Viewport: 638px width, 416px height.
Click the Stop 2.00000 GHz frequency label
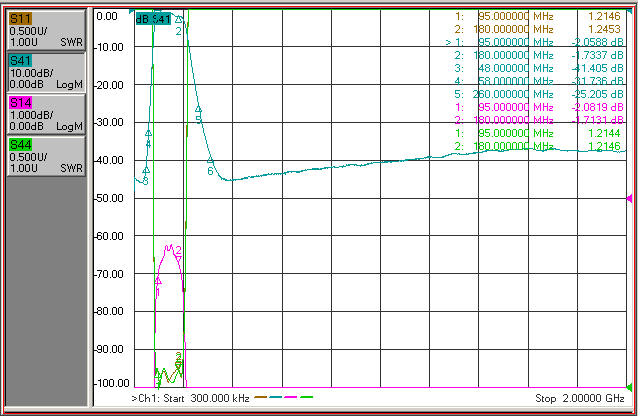[580, 398]
